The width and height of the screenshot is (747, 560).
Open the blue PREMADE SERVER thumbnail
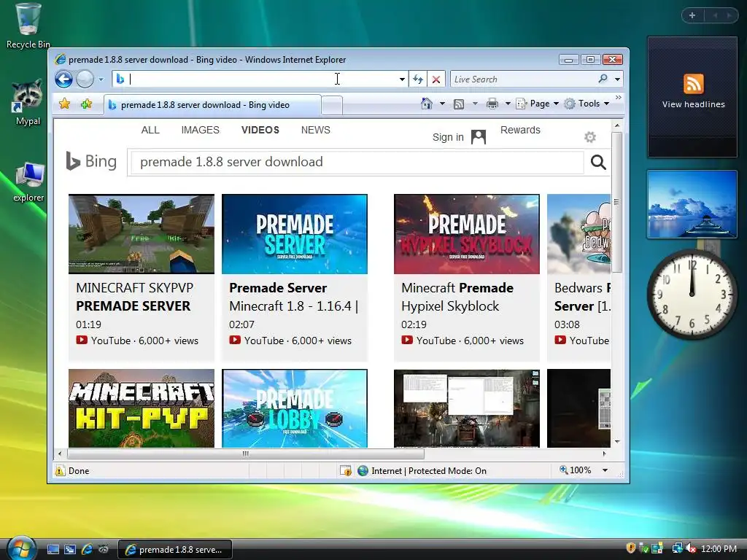coord(295,234)
